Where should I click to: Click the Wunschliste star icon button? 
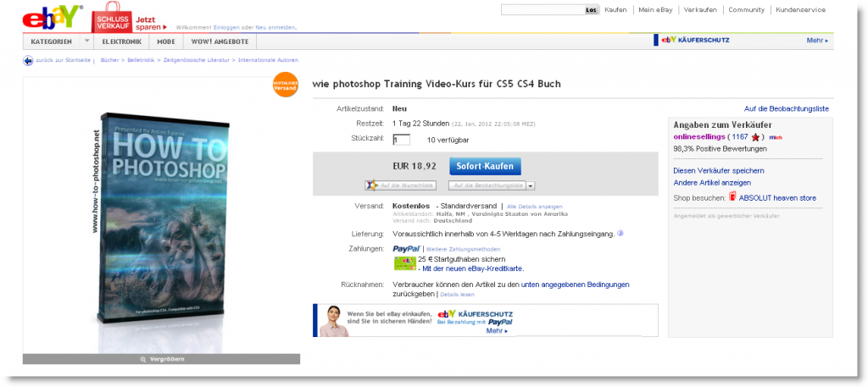pyautogui.click(x=370, y=185)
